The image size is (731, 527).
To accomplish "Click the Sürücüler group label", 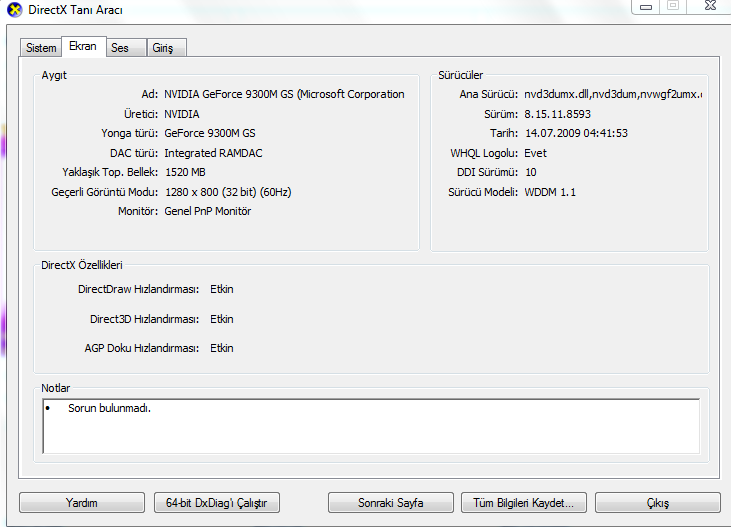I will pos(461,75).
